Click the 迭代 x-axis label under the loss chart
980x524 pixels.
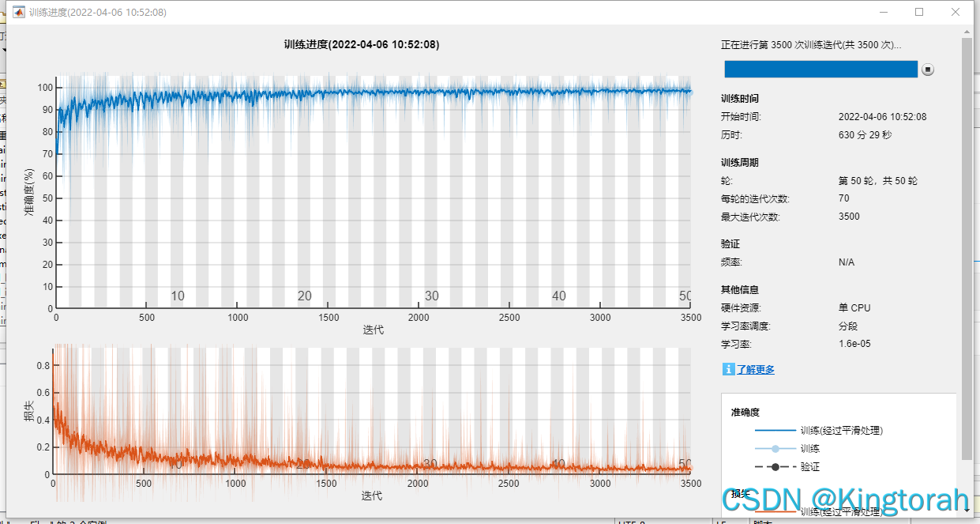pyautogui.click(x=372, y=496)
